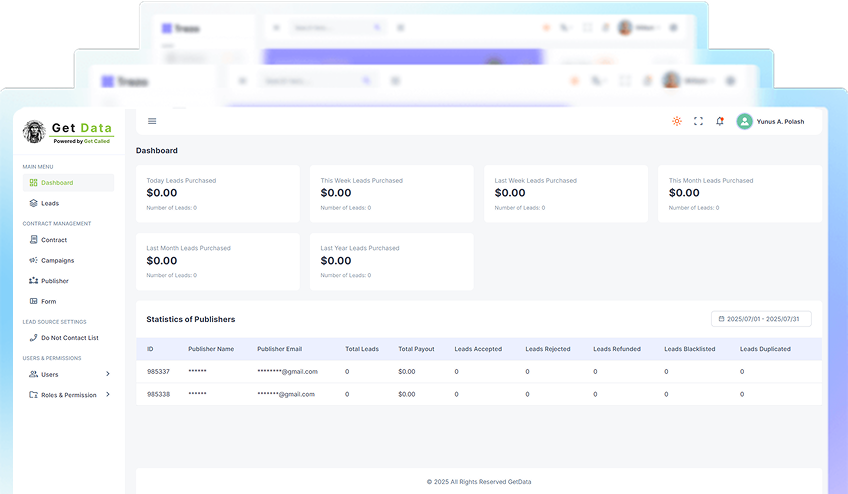Click publisher ID 985338
The width and height of the screenshot is (848, 494).
pos(158,394)
